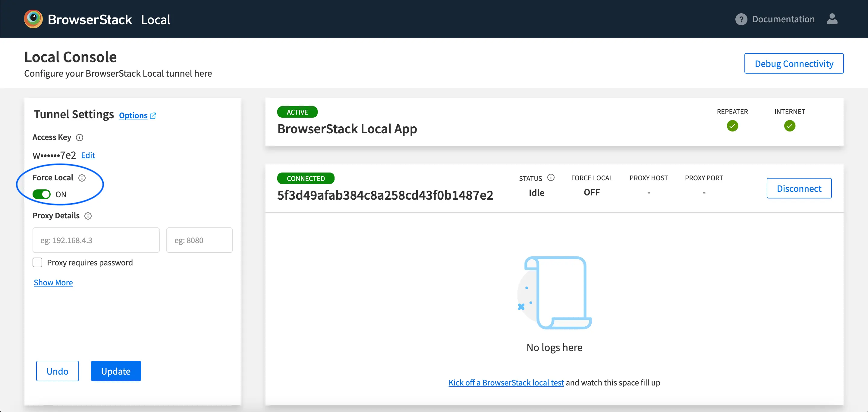Screen dimensions: 868x412
Task: Open the Documentation menu link
Action: [x=783, y=19]
